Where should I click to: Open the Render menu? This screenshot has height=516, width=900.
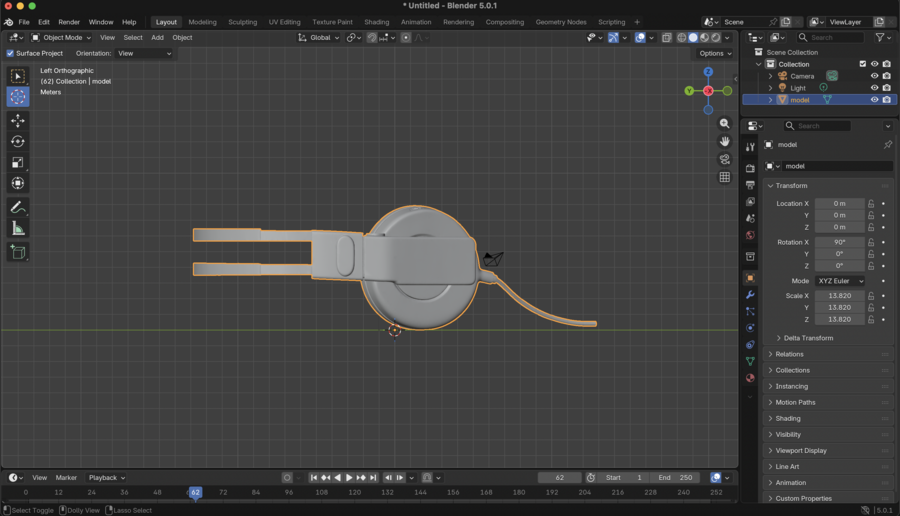69,22
